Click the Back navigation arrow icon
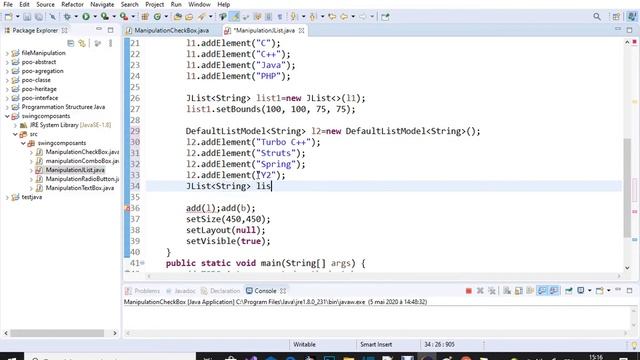 pyautogui.click(x=344, y=17)
